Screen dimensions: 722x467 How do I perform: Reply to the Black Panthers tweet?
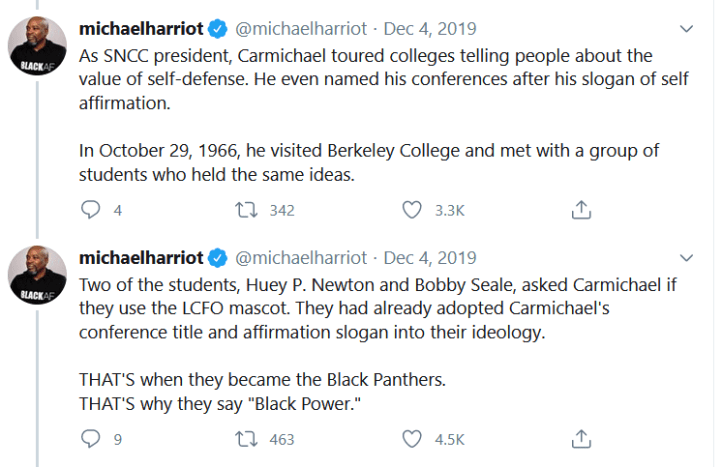(91, 438)
